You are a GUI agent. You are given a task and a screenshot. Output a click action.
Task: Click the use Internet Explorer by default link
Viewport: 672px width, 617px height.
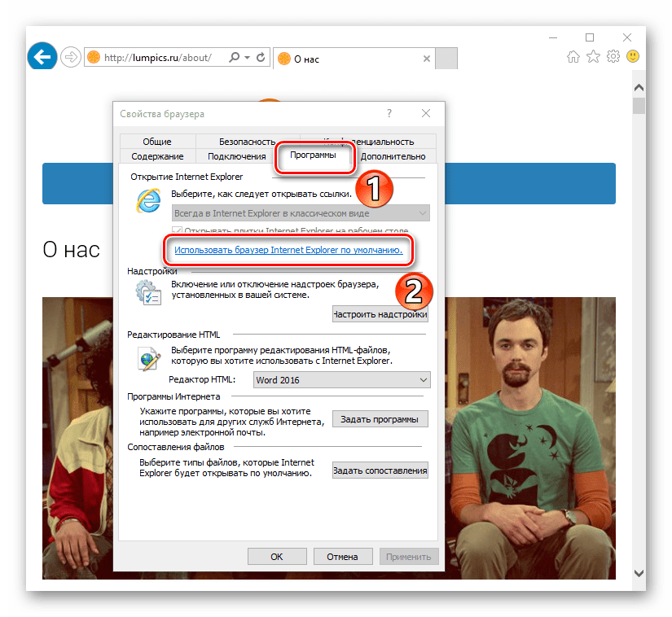click(x=288, y=252)
